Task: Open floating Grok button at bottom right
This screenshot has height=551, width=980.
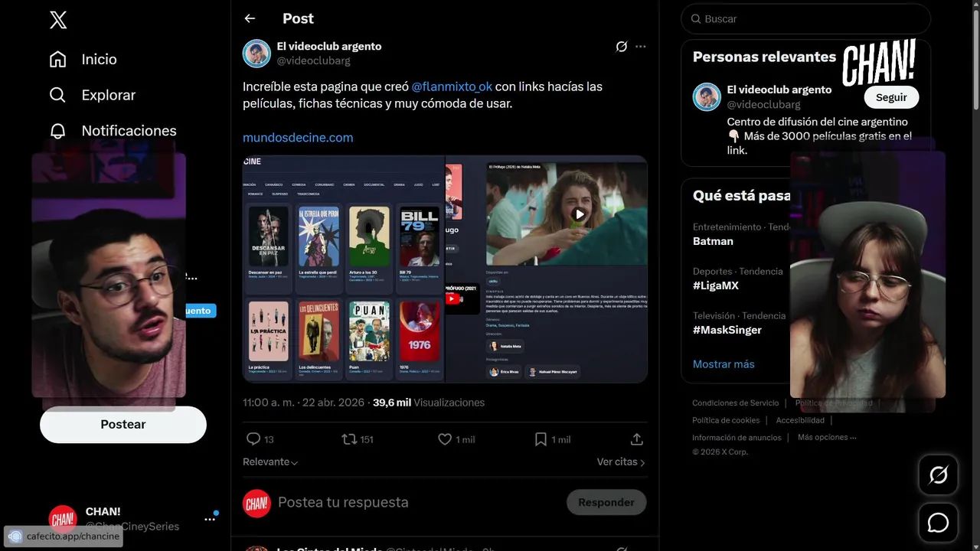Action: tap(938, 475)
